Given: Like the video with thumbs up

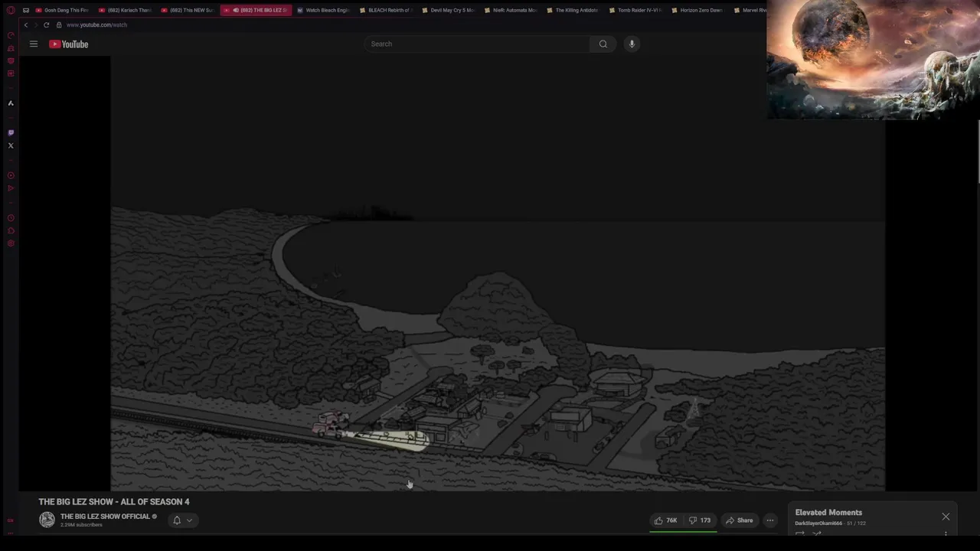Looking at the screenshot, I should 665,520.
